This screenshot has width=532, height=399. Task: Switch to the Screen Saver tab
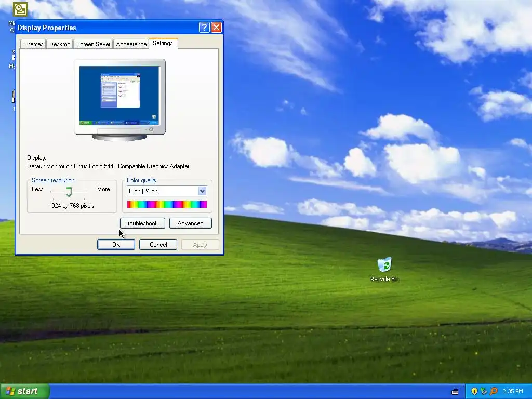coord(94,44)
